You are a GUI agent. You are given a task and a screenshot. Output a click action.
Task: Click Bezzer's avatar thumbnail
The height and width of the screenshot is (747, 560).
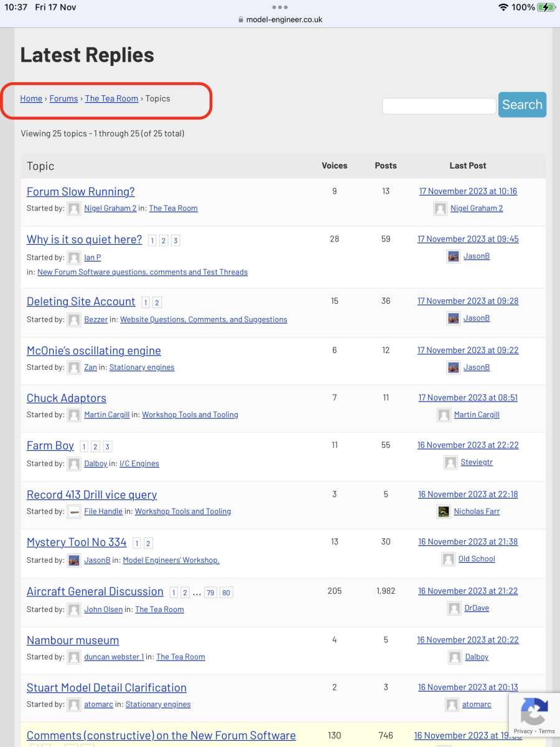click(74, 319)
